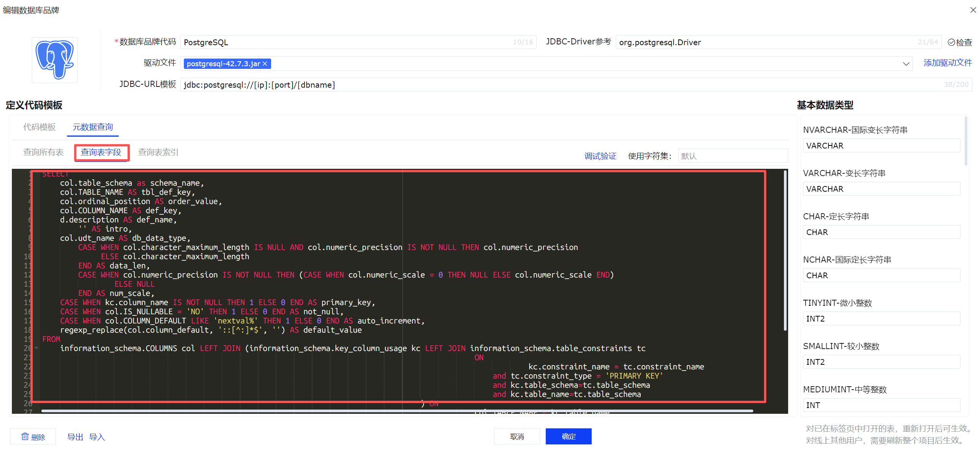The height and width of the screenshot is (449, 980).
Task: Select the 元数据查询 tab
Action: [x=93, y=127]
